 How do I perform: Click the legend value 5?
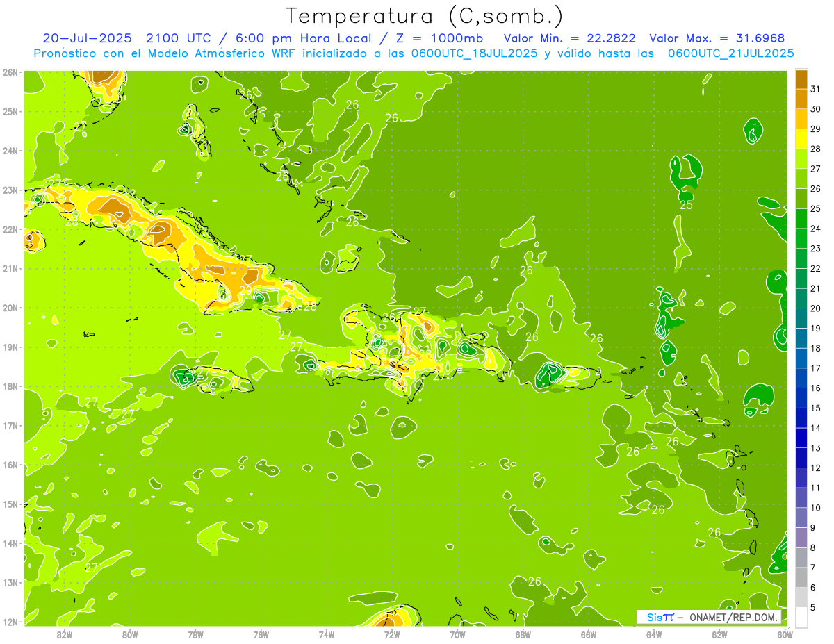pos(812,607)
